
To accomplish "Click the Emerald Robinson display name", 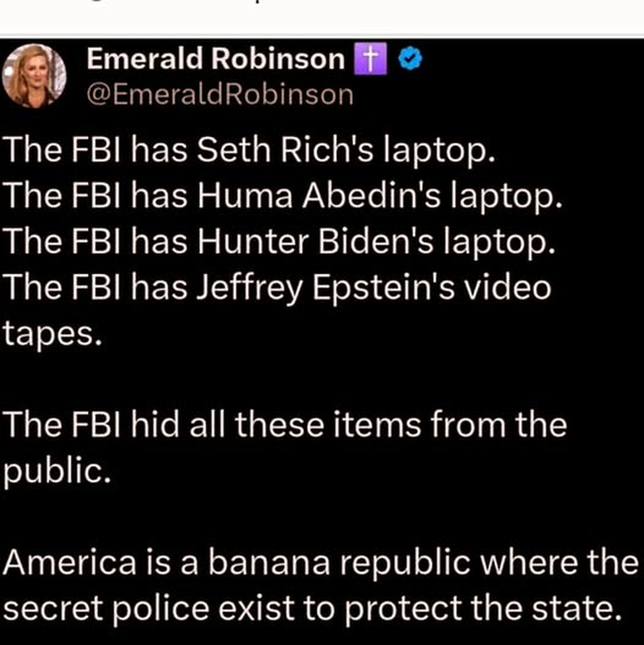I will point(216,60).
